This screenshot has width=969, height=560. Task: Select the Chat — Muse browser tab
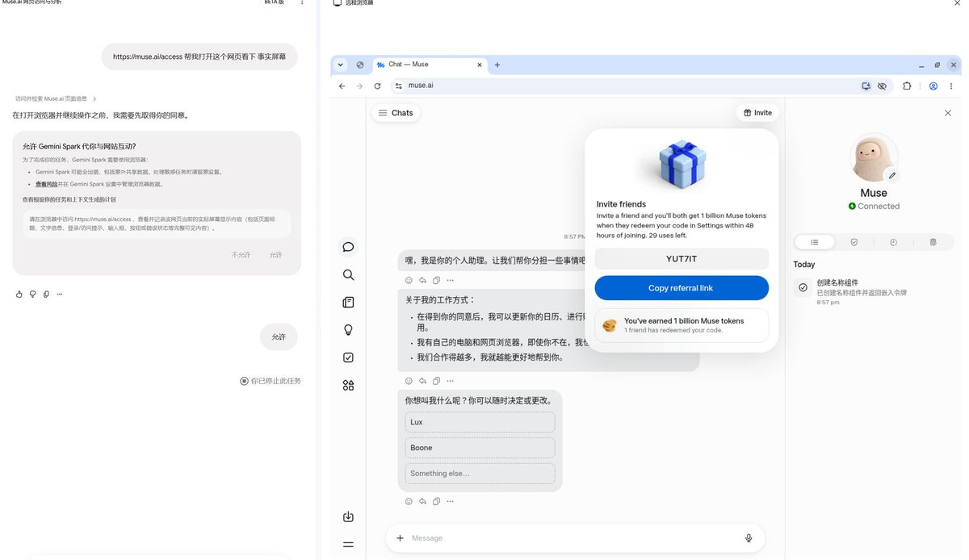click(429, 65)
